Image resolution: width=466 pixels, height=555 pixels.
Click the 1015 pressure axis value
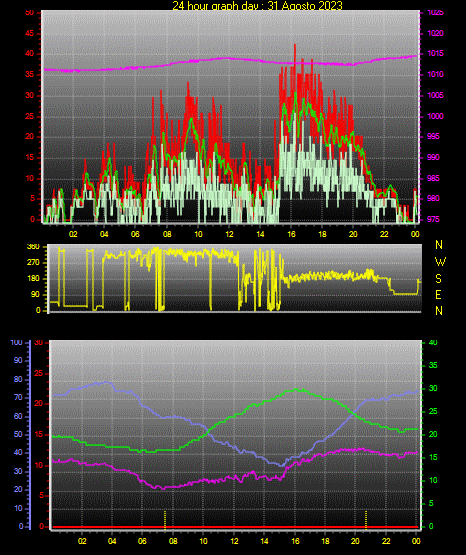click(x=435, y=53)
